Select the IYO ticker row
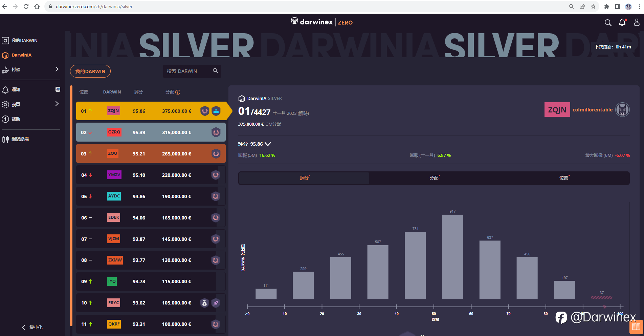 point(151,281)
